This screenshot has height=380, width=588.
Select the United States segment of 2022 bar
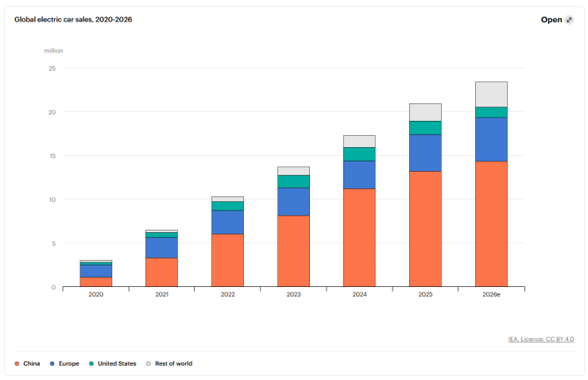(227, 206)
